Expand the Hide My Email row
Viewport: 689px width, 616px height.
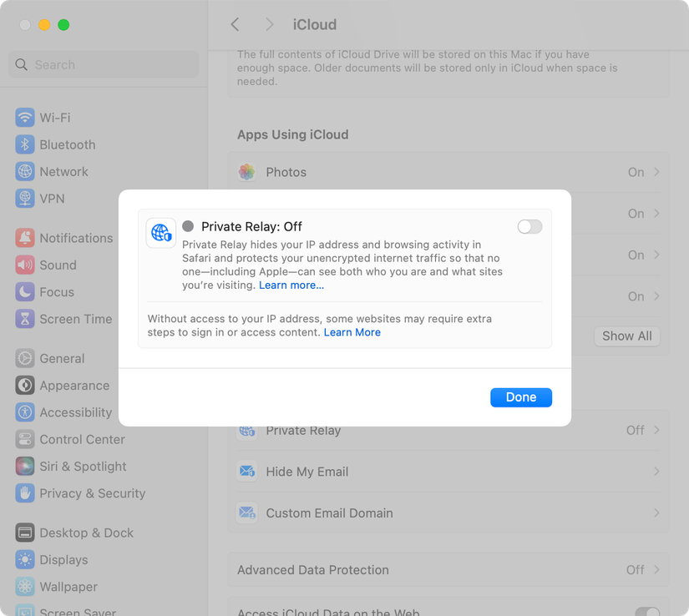pos(448,472)
